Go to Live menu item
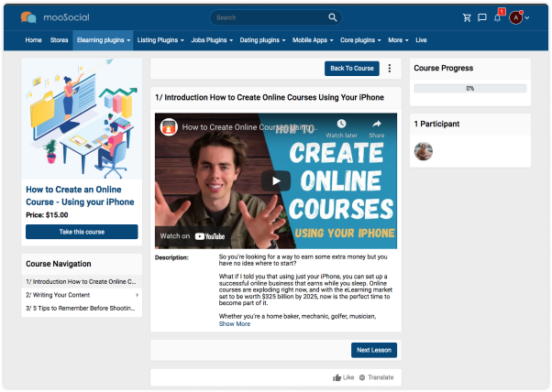Viewport: 552px width, 392px height. pos(421,40)
